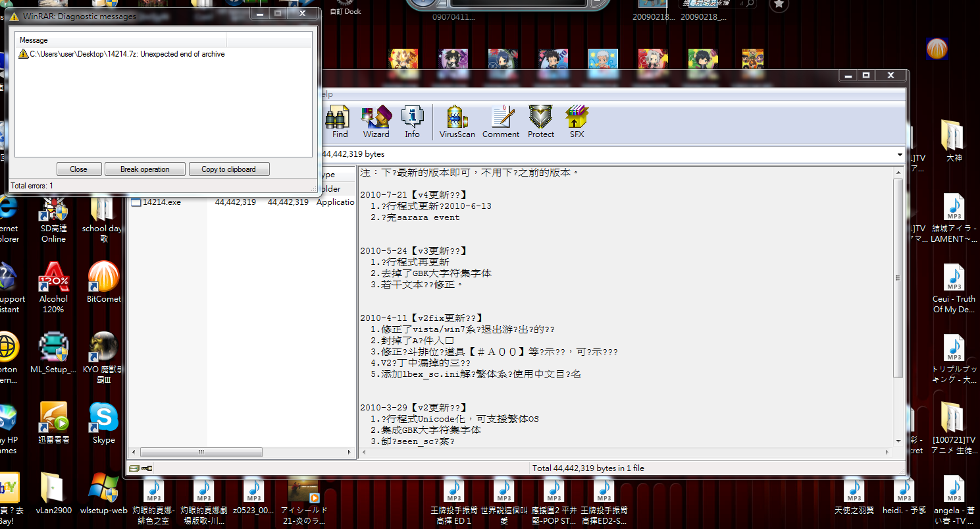Viewport: 980px width, 529px height.
Task: Open Alcohol 120% desktop shortcut
Action: (53, 287)
